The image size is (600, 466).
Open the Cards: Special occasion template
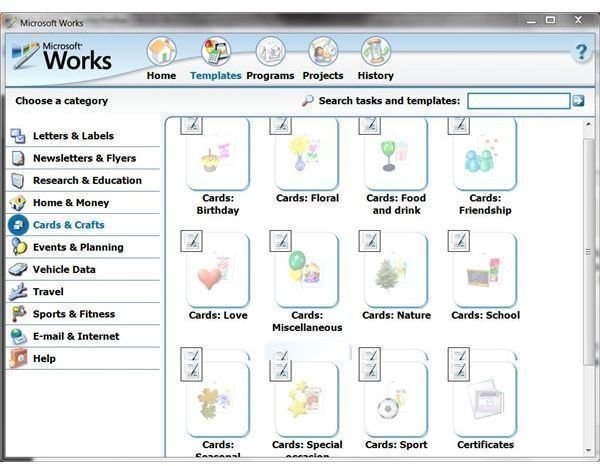pyautogui.click(x=307, y=399)
